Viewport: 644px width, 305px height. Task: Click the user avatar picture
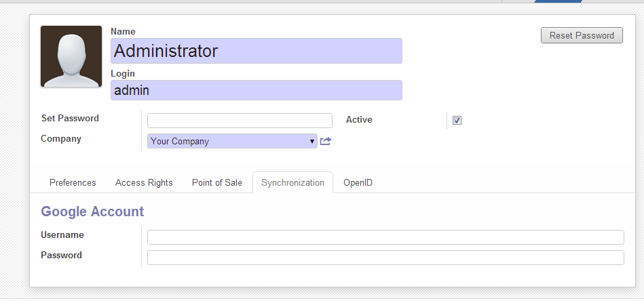pyautogui.click(x=71, y=56)
